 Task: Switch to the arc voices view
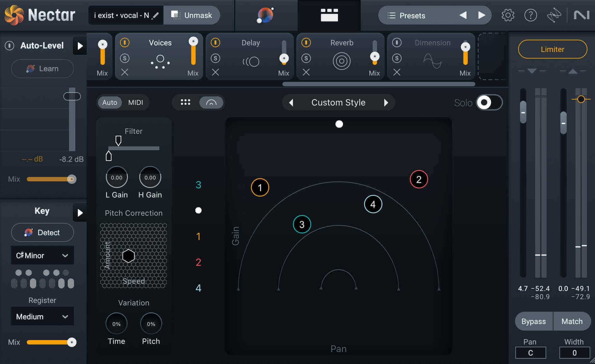(x=211, y=102)
